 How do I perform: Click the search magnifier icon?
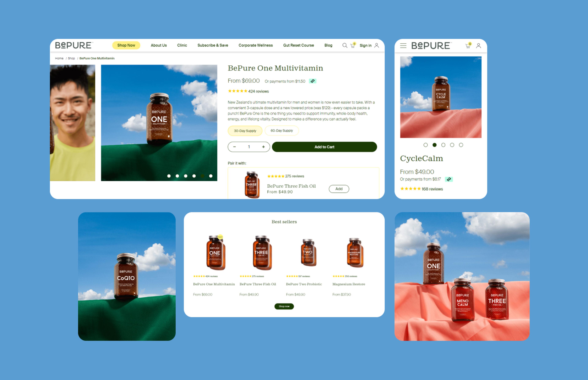pos(345,45)
